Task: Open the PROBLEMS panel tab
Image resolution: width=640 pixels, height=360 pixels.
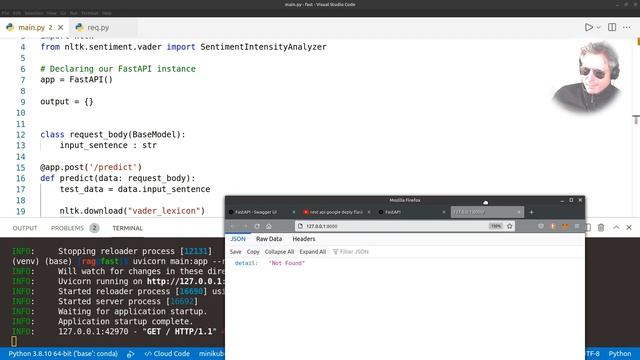Action: pyautogui.click(x=67, y=228)
